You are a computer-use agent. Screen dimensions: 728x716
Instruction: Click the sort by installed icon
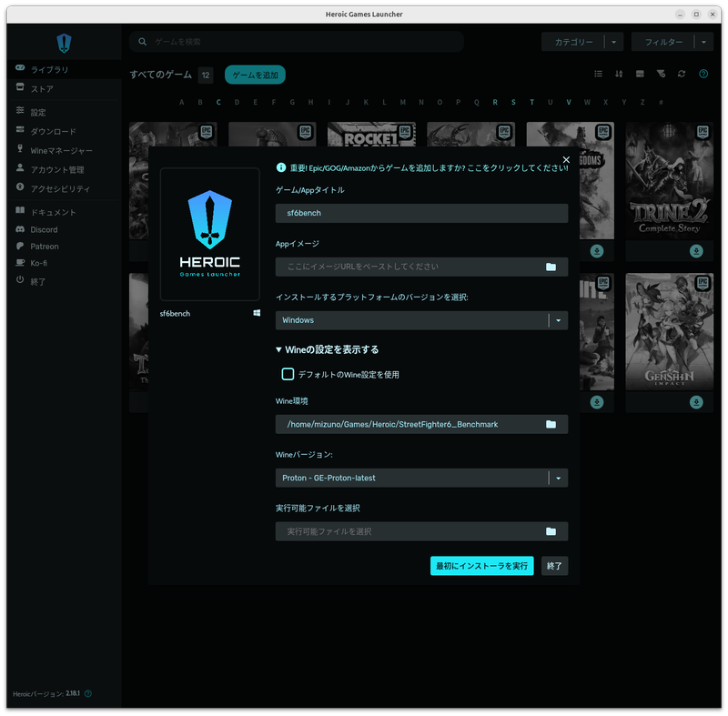click(640, 74)
